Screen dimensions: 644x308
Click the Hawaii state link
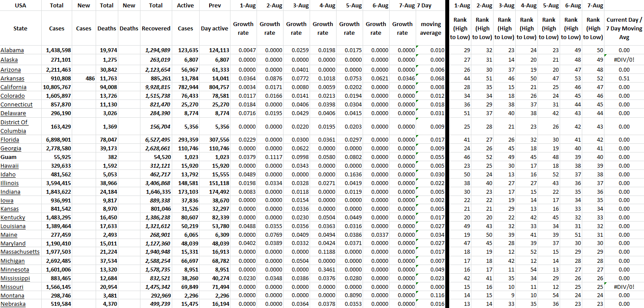pos(10,166)
